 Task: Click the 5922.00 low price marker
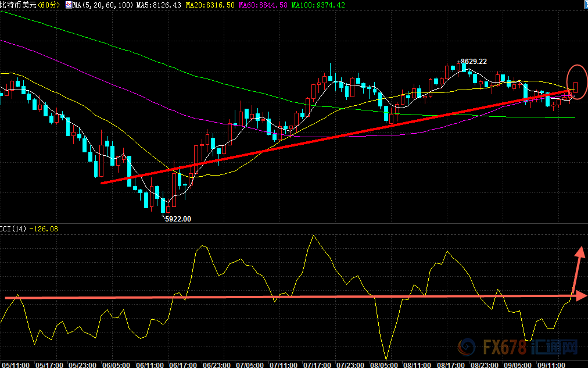point(177,219)
